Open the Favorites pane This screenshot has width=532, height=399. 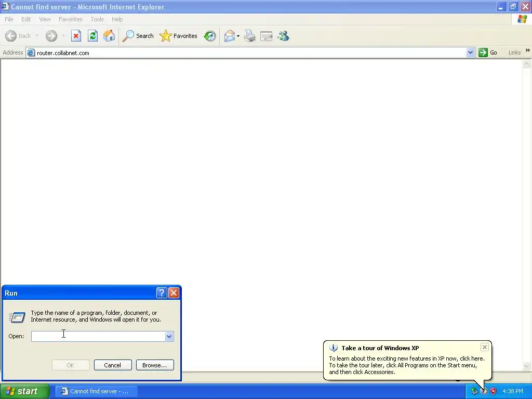coord(179,36)
